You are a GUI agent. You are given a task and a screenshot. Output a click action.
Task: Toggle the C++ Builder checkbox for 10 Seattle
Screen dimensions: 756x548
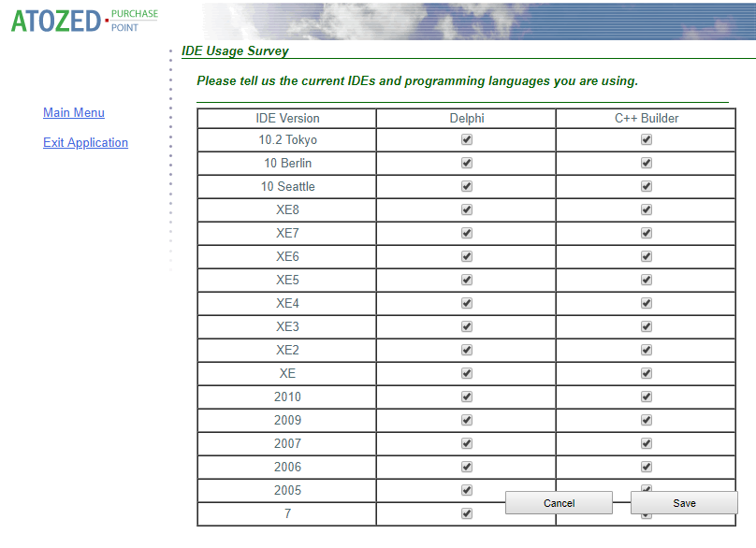point(646,186)
